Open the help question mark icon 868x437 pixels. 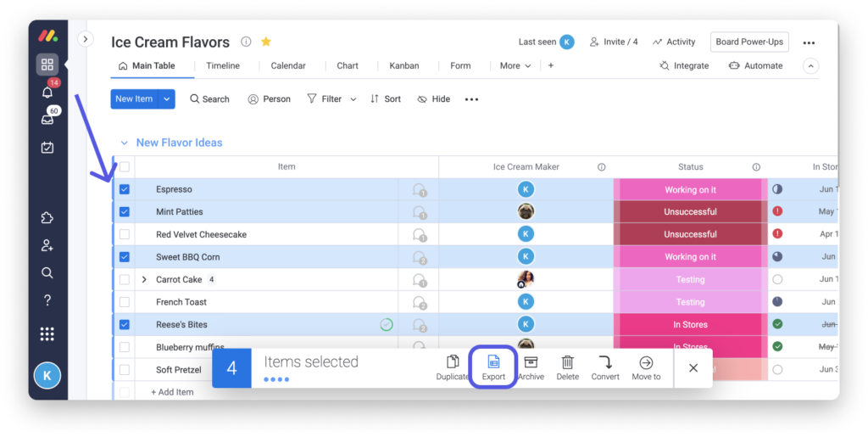47,300
